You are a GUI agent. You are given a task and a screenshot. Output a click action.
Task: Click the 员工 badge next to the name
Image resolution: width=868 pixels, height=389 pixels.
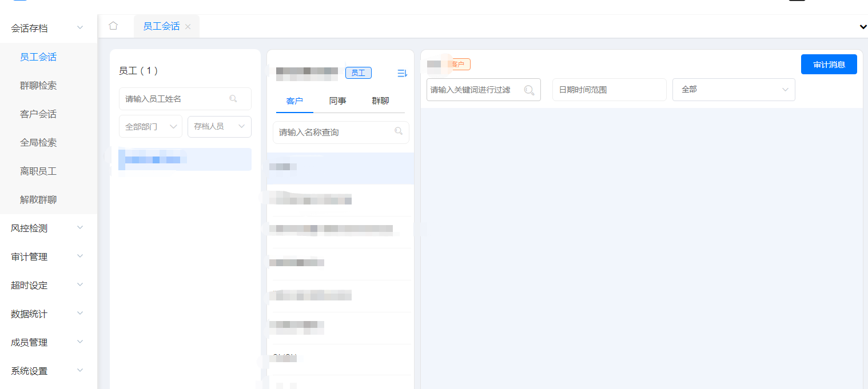(x=358, y=73)
